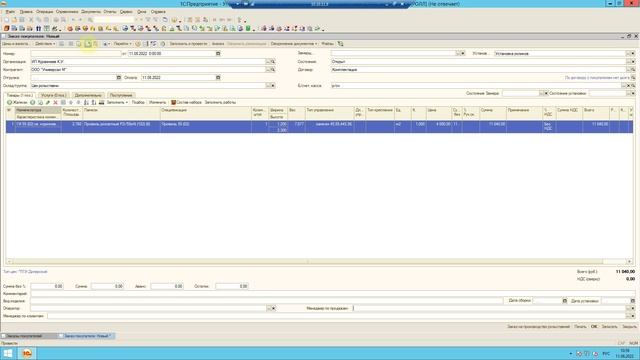Click the sort ascending icon in table toolbar
This screenshot has height=360, width=640.
[86, 102]
